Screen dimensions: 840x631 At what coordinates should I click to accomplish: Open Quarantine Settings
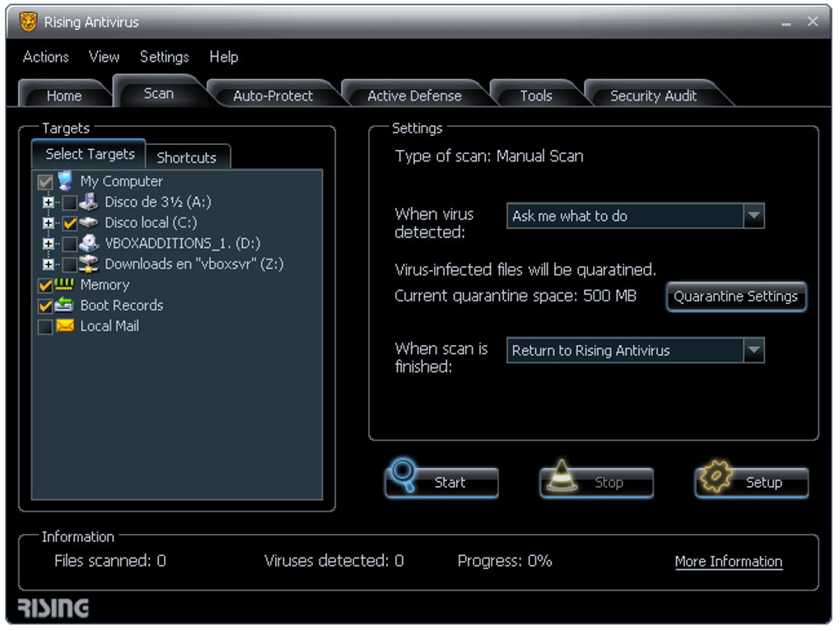tap(735, 297)
